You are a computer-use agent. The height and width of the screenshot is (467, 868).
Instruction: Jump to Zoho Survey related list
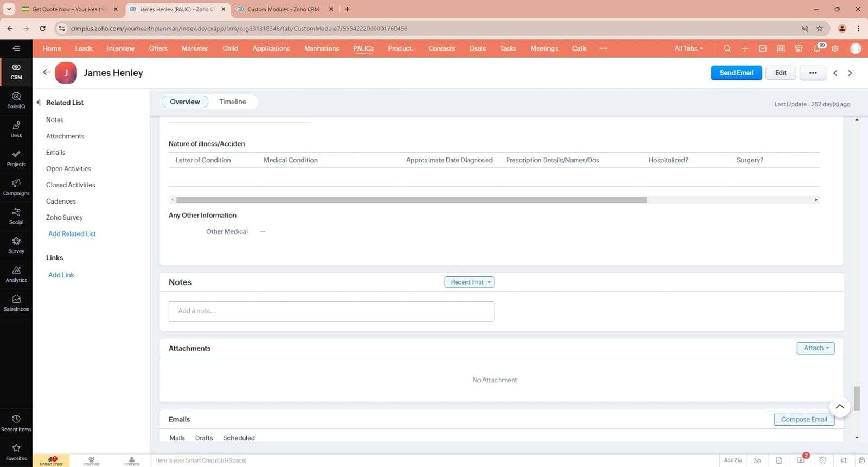[x=65, y=218]
